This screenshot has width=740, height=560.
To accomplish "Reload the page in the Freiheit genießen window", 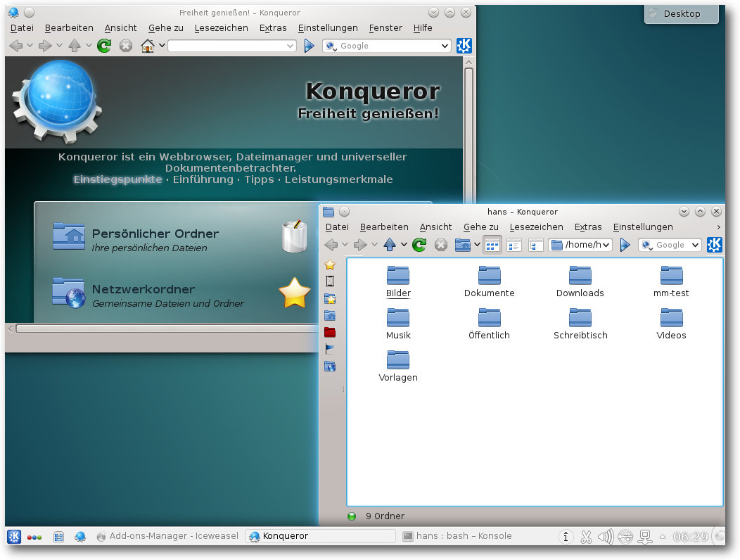I will tap(104, 46).
